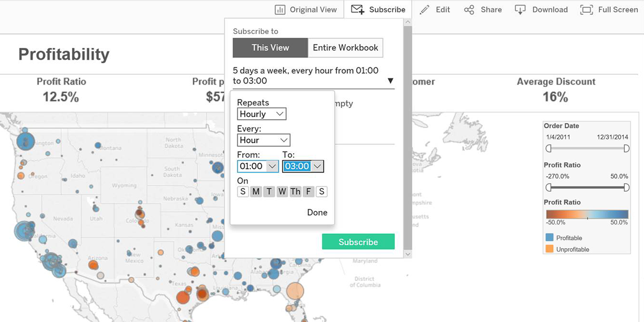Expand the Every Hour dropdown
Viewport: 644px width, 322px height.
(263, 140)
